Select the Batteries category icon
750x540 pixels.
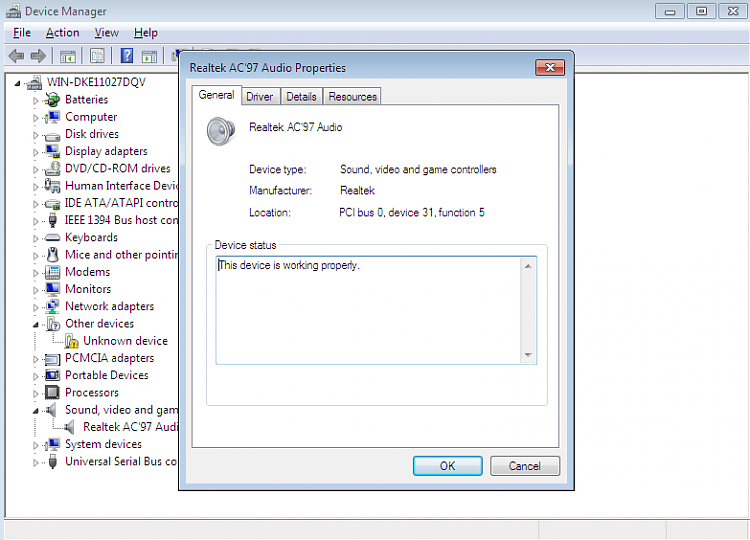point(52,99)
